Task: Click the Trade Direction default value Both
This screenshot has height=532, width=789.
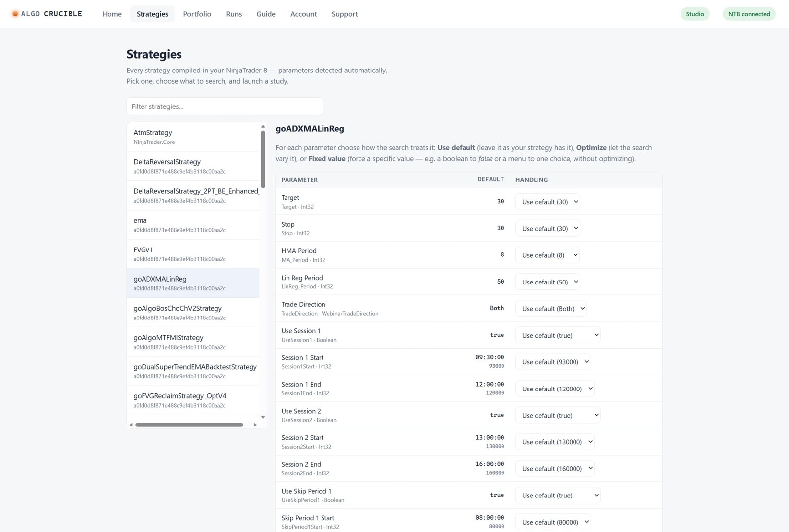Action: (497, 308)
